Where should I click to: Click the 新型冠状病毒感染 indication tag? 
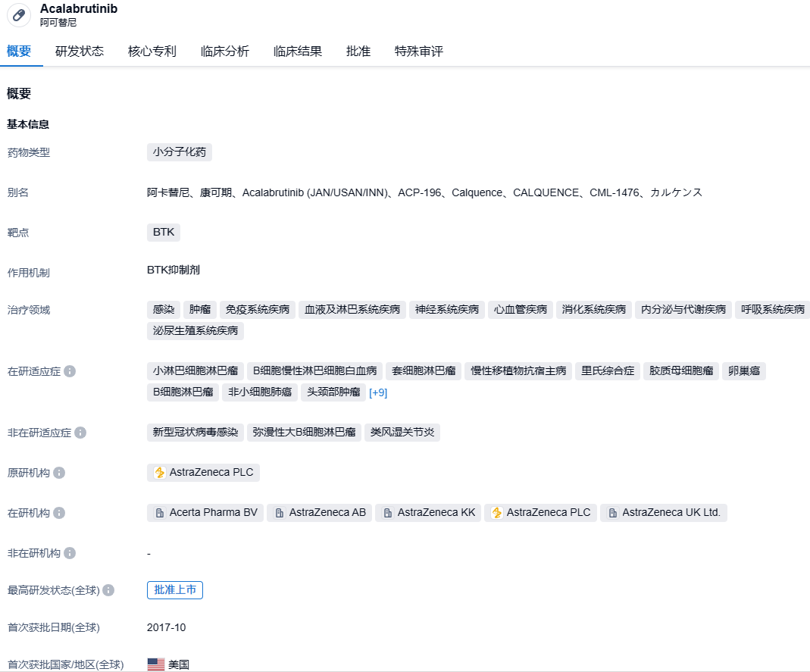coord(195,433)
